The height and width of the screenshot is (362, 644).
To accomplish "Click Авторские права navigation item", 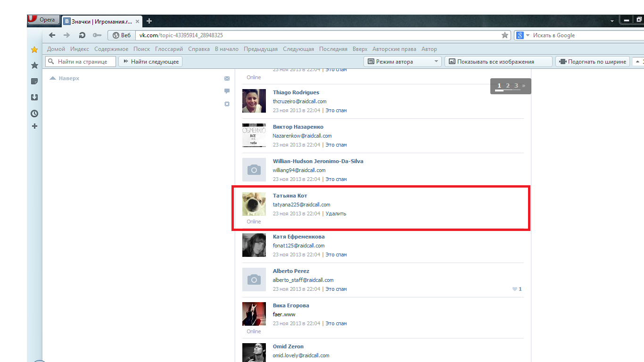I will tap(394, 49).
